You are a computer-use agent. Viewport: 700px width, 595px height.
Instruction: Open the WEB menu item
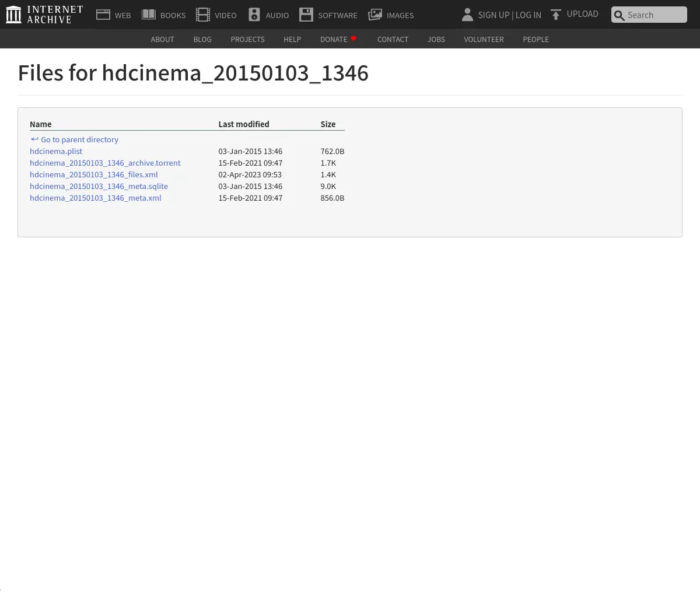(123, 15)
